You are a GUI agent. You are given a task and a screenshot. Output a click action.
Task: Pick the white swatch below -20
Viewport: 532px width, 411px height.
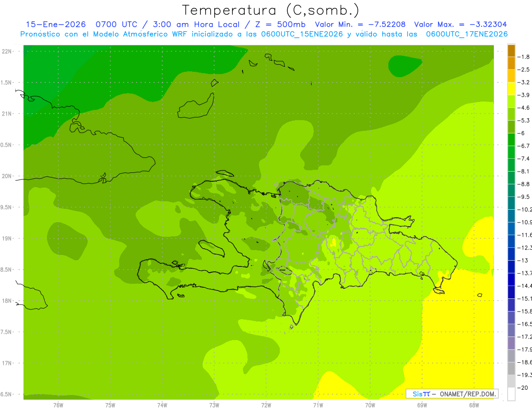coord(511,394)
